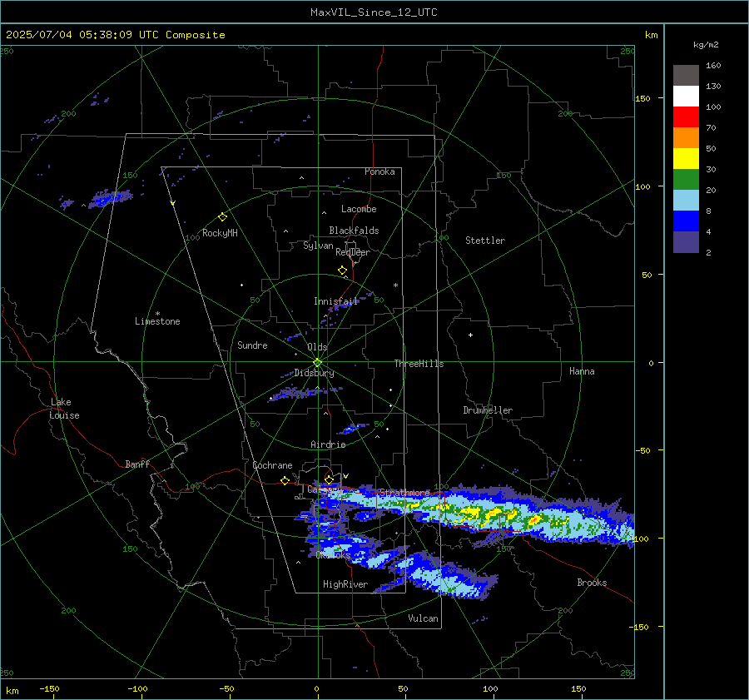Click the Didsbury label

314,373
